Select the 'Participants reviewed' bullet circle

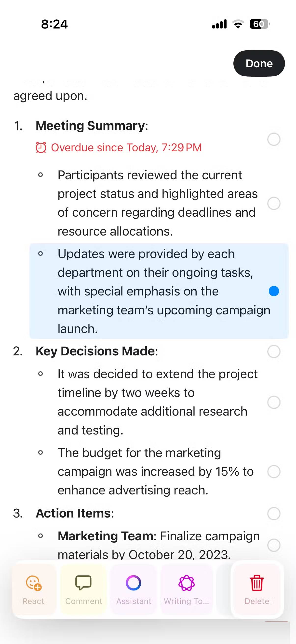click(274, 203)
